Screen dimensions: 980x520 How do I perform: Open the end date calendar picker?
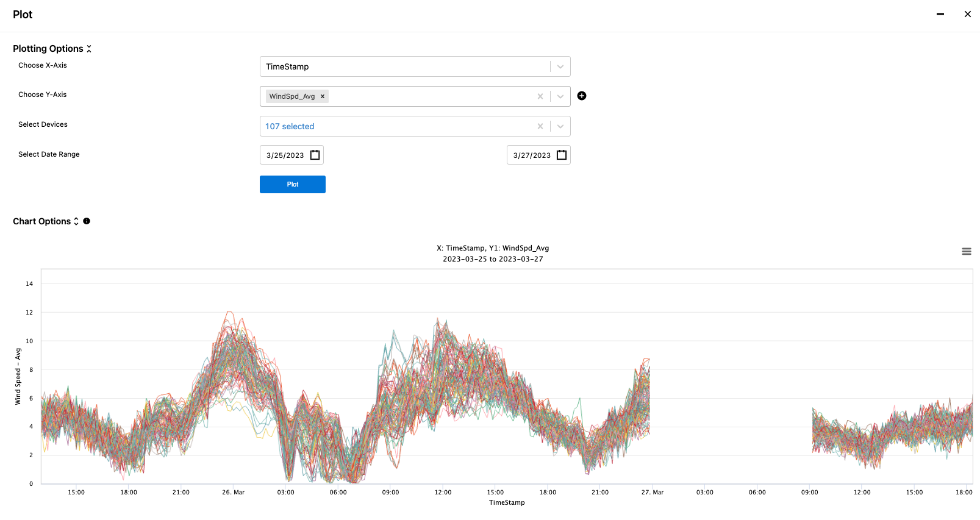[x=562, y=155]
